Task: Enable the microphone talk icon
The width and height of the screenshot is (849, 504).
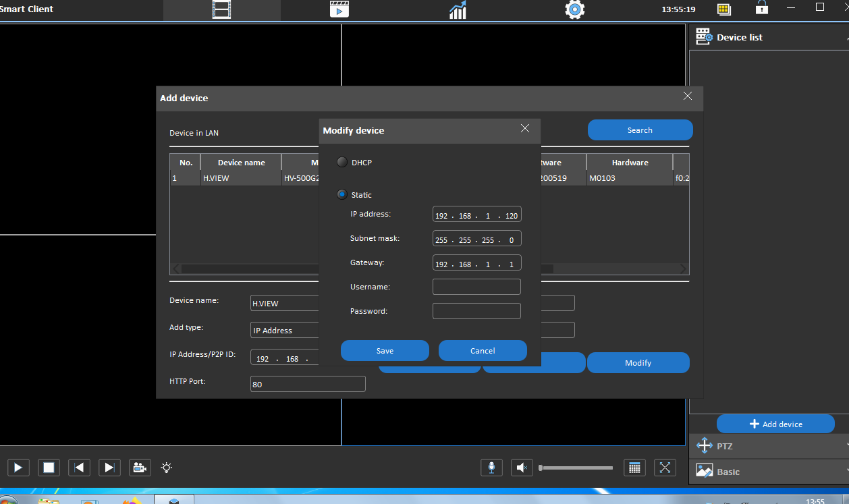Action: [x=491, y=467]
